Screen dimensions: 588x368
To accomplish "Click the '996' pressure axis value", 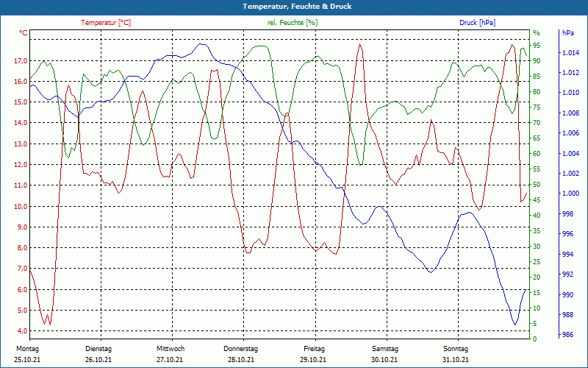I will [x=567, y=234].
